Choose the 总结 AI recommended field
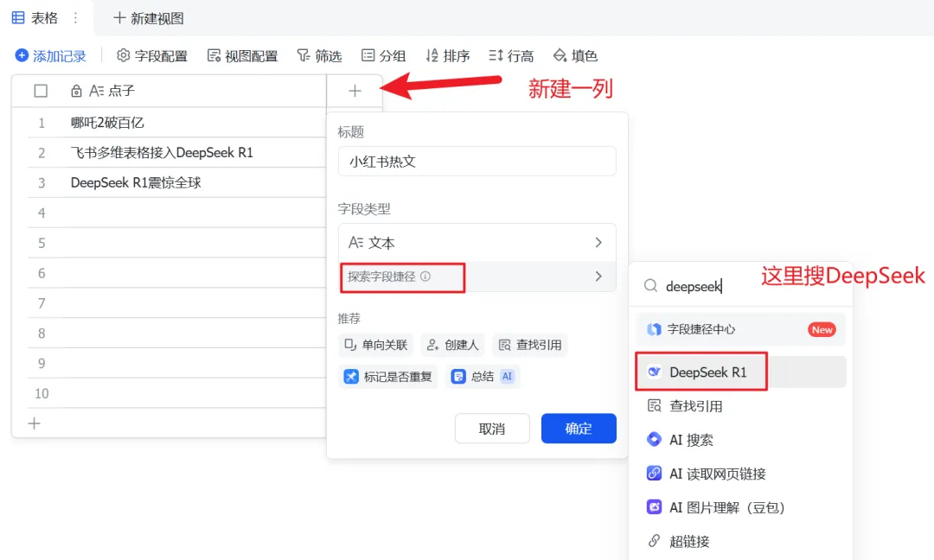Screen dimensions: 934x560 pos(483,377)
